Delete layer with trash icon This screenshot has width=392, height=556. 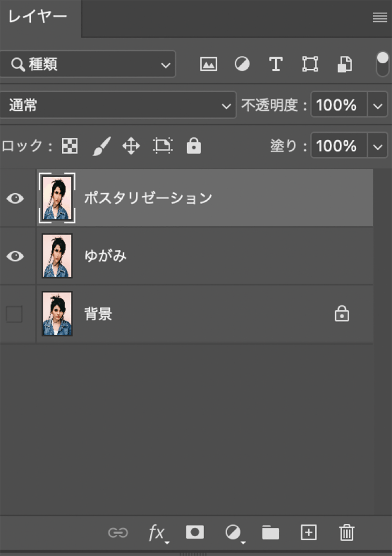[347, 532]
